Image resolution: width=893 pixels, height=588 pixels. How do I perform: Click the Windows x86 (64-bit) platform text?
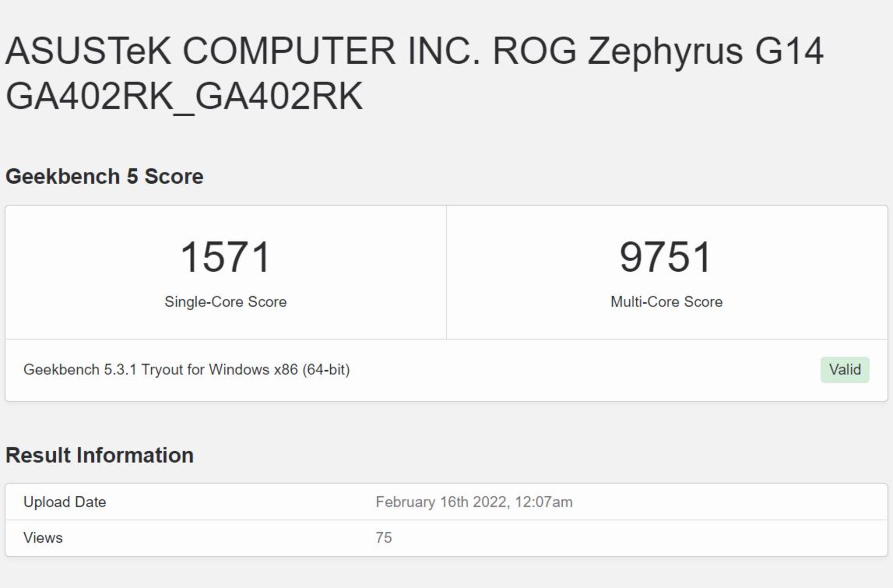[x=279, y=370]
